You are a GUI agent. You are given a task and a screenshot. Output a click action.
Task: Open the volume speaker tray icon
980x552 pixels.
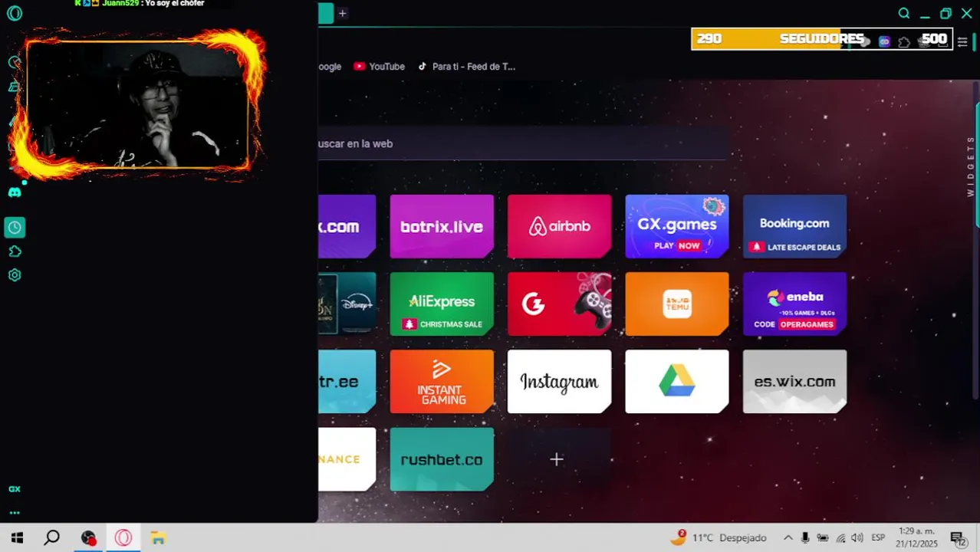click(x=857, y=537)
